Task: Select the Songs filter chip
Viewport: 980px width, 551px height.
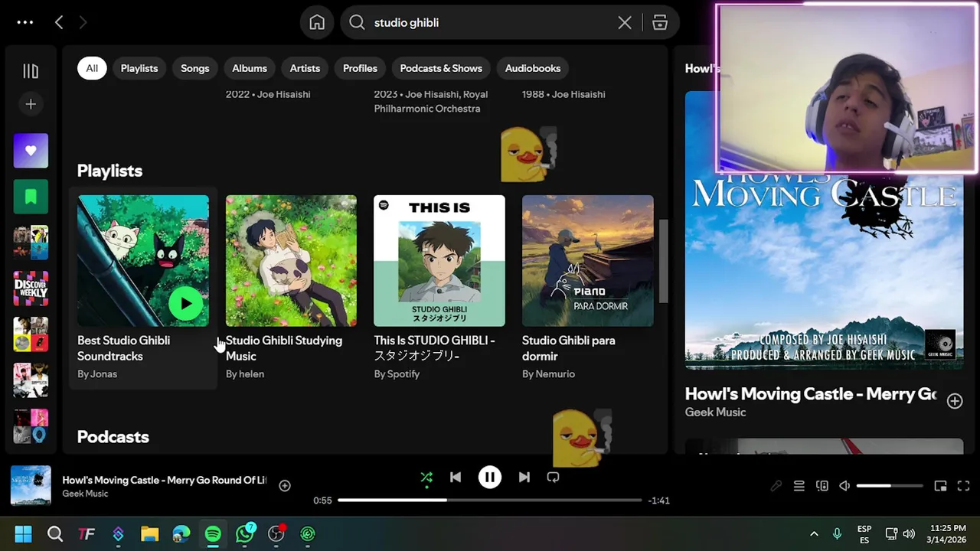Action: (195, 68)
